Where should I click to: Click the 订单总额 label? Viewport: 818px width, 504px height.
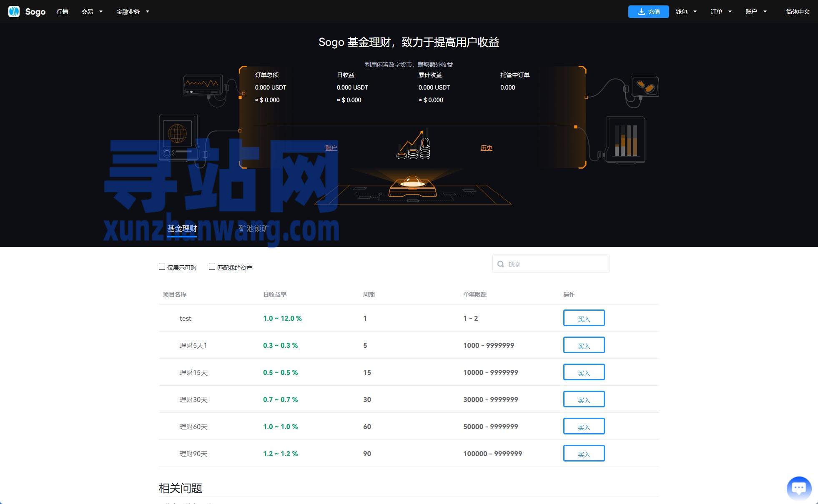point(267,75)
